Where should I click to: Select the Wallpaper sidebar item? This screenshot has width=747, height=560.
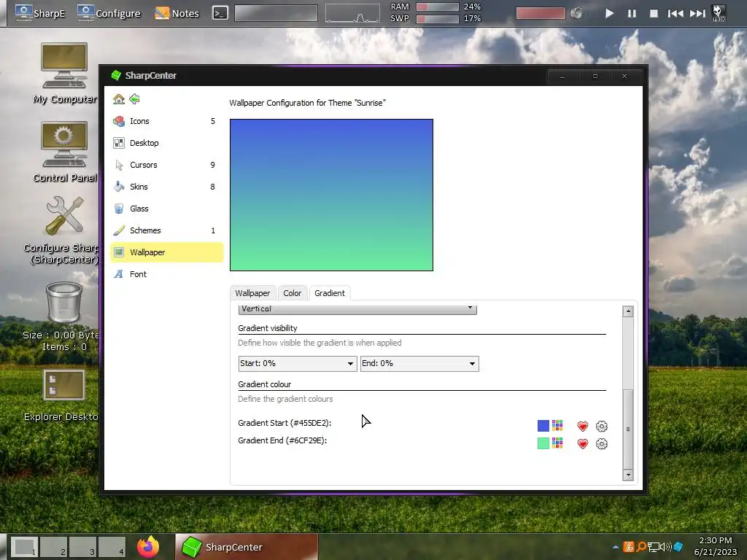point(166,252)
